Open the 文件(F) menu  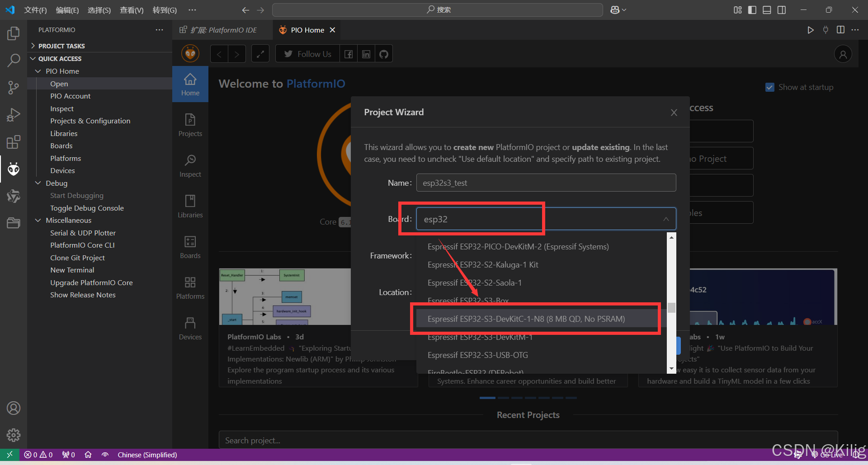pos(35,10)
